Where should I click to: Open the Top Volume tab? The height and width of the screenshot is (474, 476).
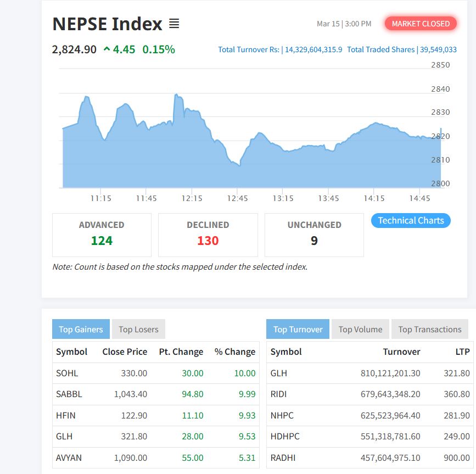[360, 329]
